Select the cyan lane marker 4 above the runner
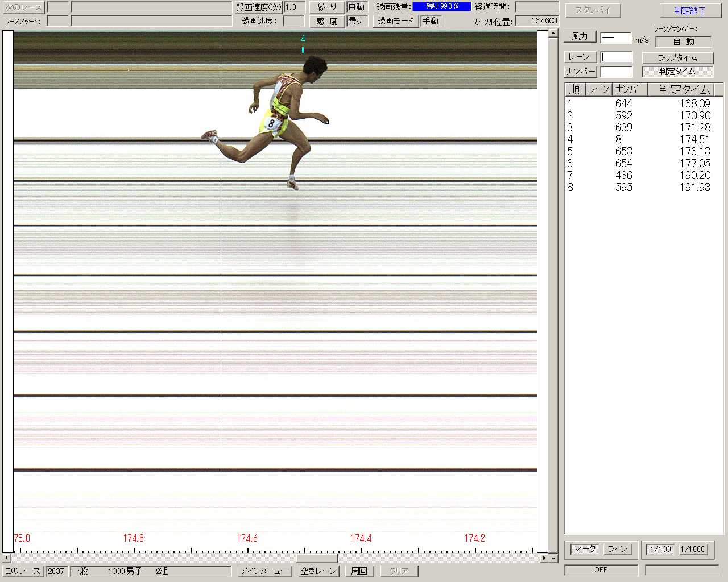728x582 pixels. point(303,39)
